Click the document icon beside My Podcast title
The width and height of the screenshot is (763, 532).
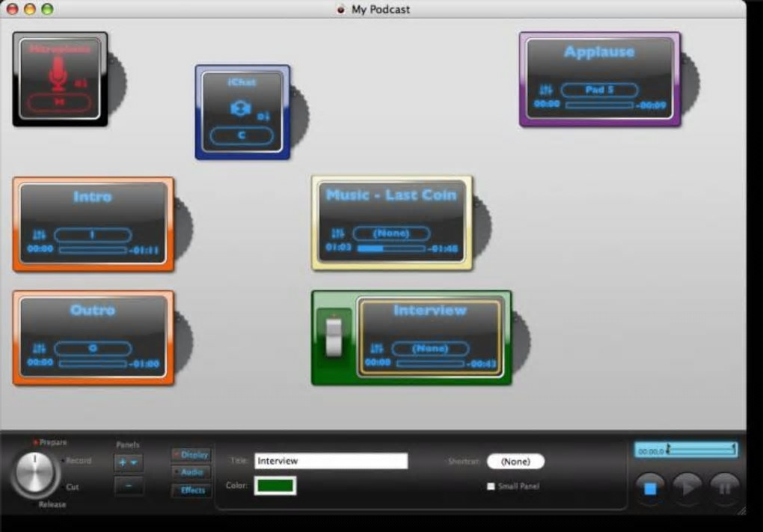(x=340, y=9)
